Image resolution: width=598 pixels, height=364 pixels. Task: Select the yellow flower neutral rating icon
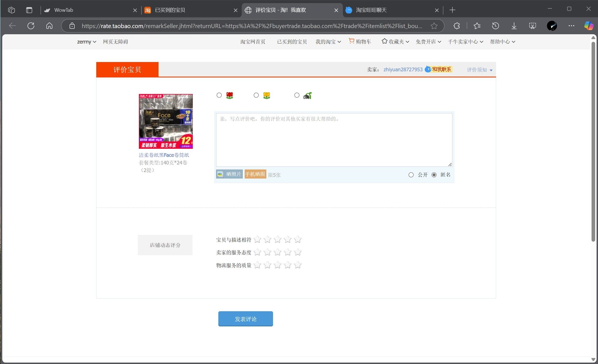[266, 95]
